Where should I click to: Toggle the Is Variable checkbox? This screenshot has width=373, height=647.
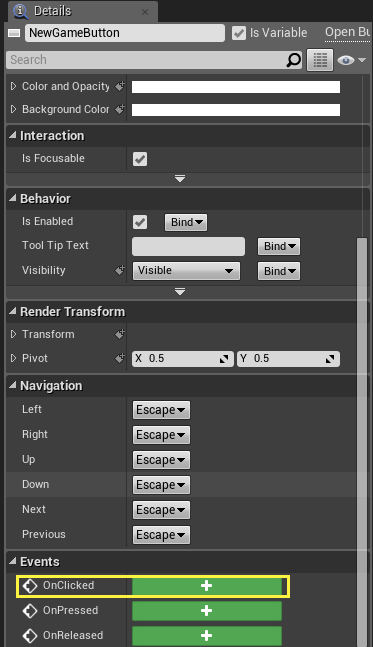coord(239,33)
